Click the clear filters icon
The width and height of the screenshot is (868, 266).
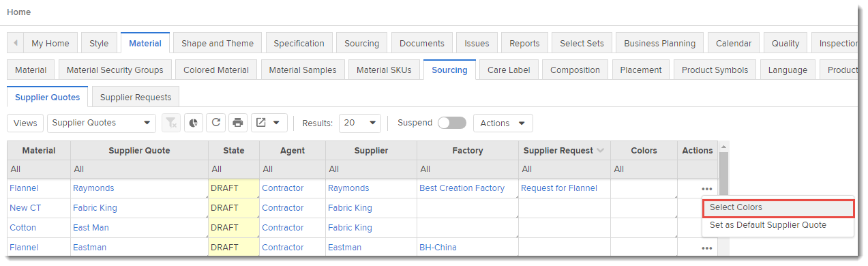pyautogui.click(x=172, y=123)
